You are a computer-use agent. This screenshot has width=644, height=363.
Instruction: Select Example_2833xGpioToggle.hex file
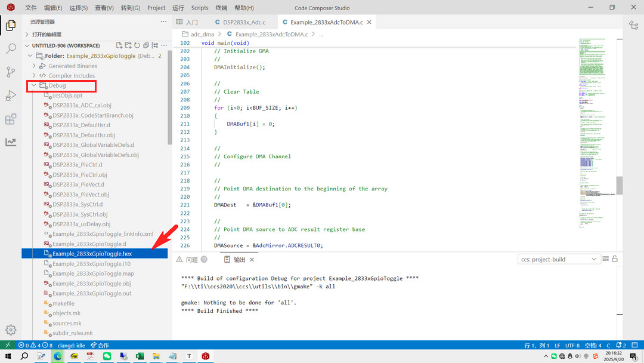click(x=94, y=254)
